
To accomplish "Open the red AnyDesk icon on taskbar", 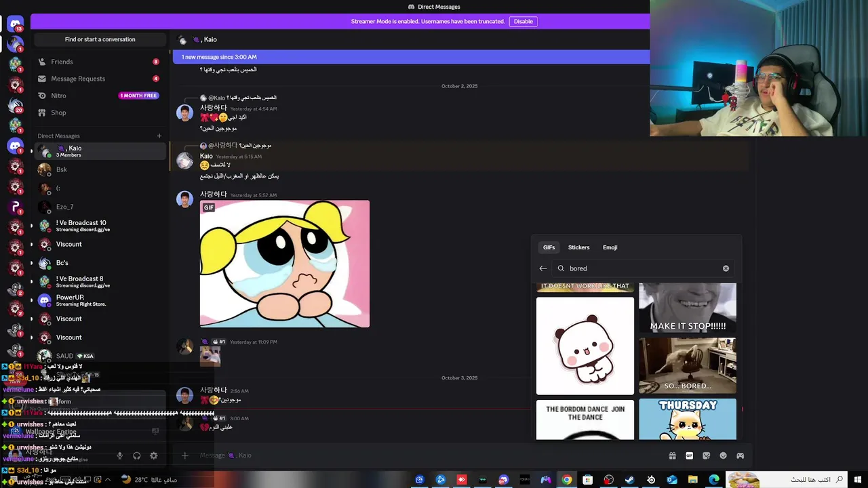I will point(462,480).
